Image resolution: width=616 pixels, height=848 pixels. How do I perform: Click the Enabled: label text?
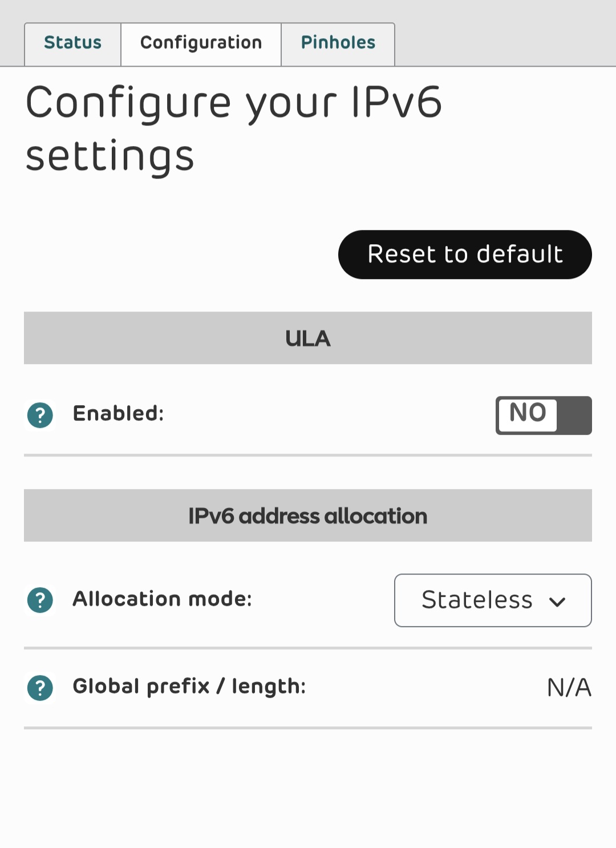point(118,413)
